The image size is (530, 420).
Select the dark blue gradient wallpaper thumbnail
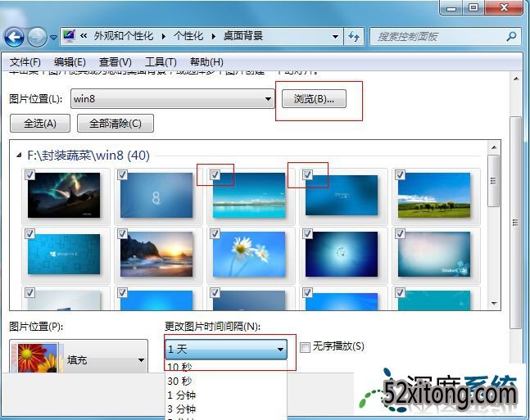click(342, 196)
